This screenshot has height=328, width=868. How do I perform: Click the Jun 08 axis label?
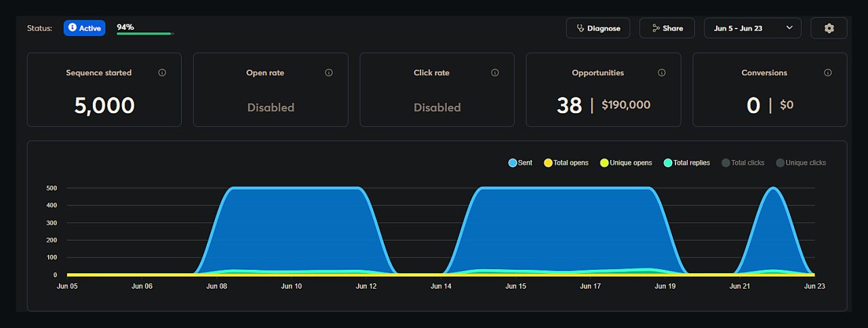(x=217, y=287)
